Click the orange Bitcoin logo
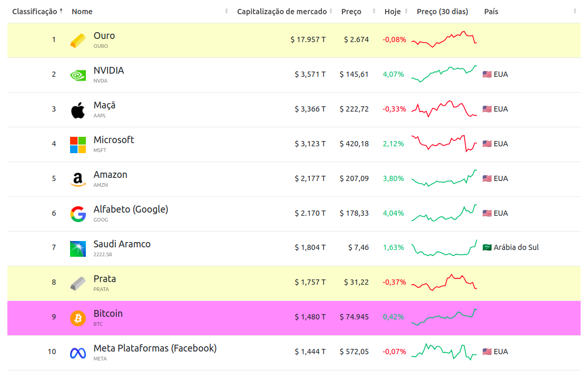The image size is (588, 371). [x=78, y=318]
